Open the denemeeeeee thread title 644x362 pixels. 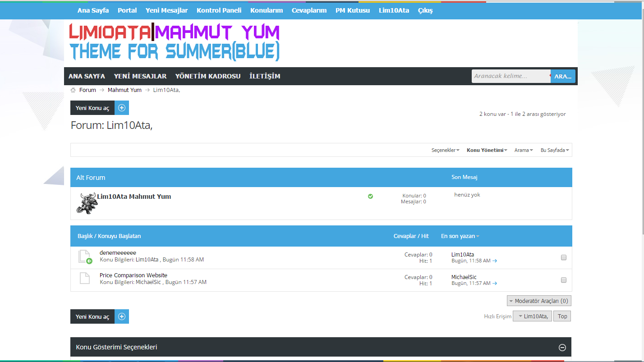[118, 252]
